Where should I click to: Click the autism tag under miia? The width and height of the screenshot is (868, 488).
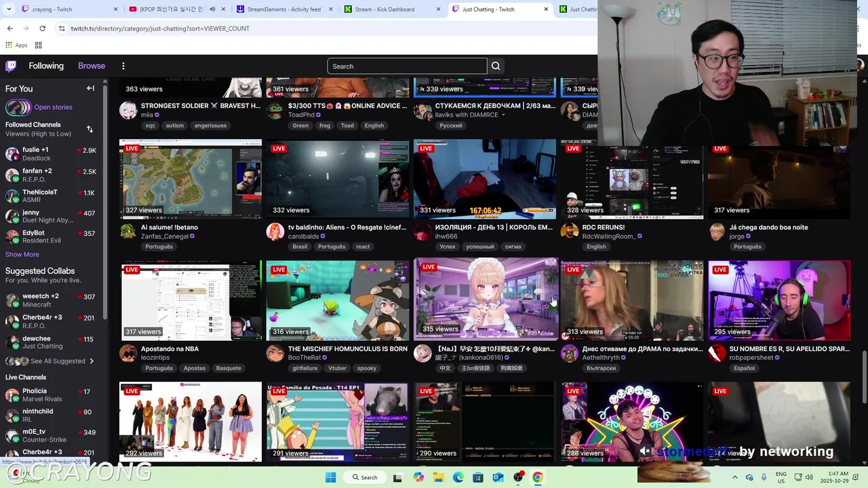click(175, 125)
